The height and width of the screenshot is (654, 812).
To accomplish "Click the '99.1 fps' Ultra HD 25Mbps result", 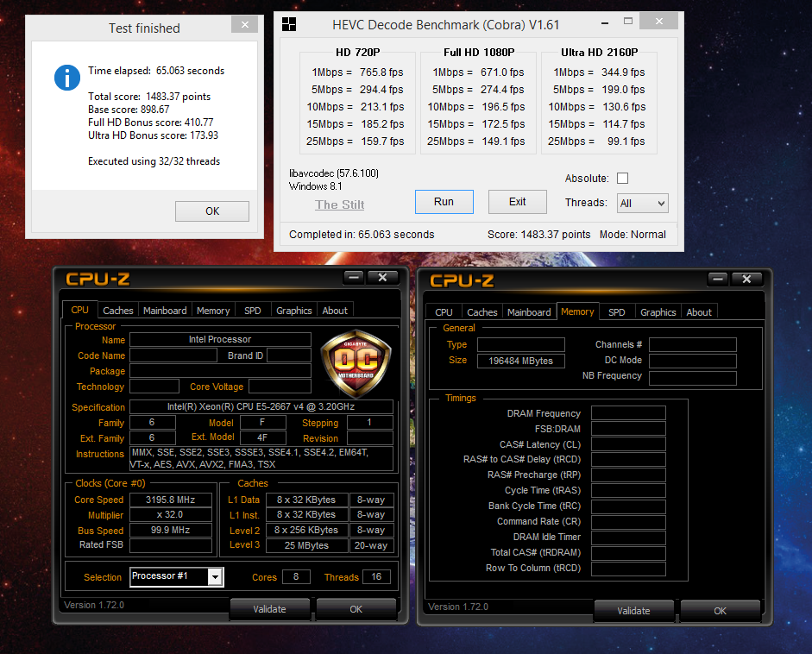I will 626,141.
